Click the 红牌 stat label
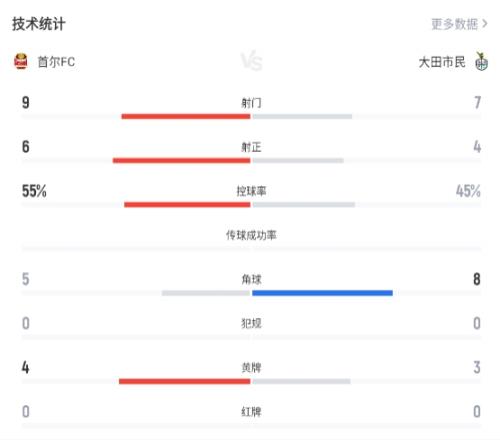Image resolution: width=500 pixels, height=440 pixels. pyautogui.click(x=251, y=412)
